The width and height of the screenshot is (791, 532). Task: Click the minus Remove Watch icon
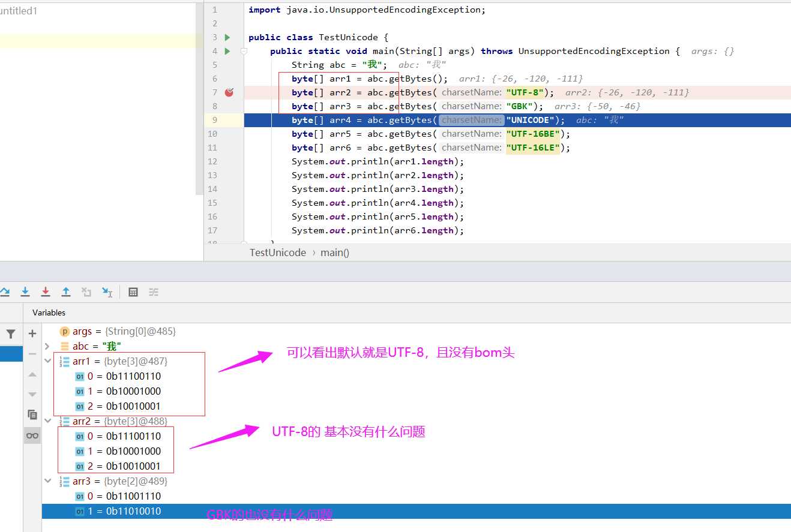(32, 354)
